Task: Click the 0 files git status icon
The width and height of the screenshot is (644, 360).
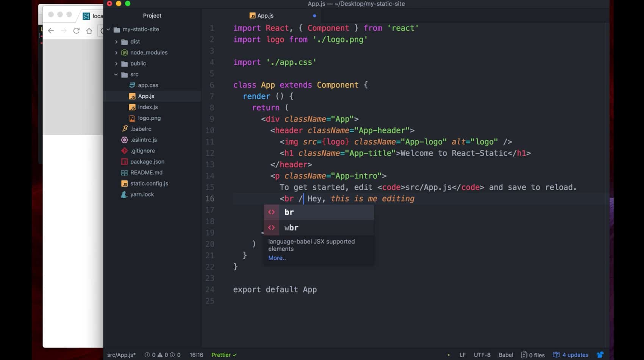Action: click(x=533, y=355)
